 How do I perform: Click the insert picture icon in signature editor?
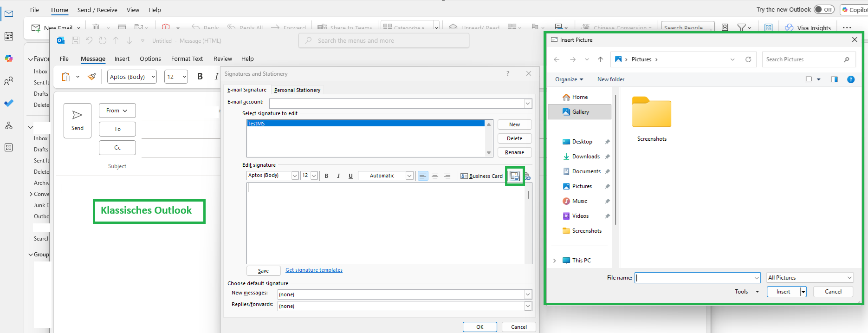(x=515, y=176)
